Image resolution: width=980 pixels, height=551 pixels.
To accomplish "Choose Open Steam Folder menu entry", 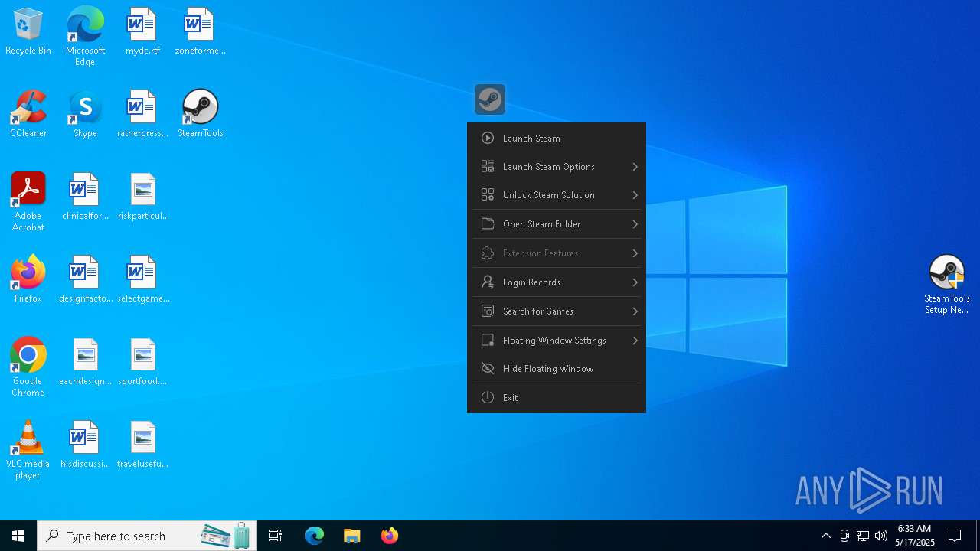I will pyautogui.click(x=557, y=224).
